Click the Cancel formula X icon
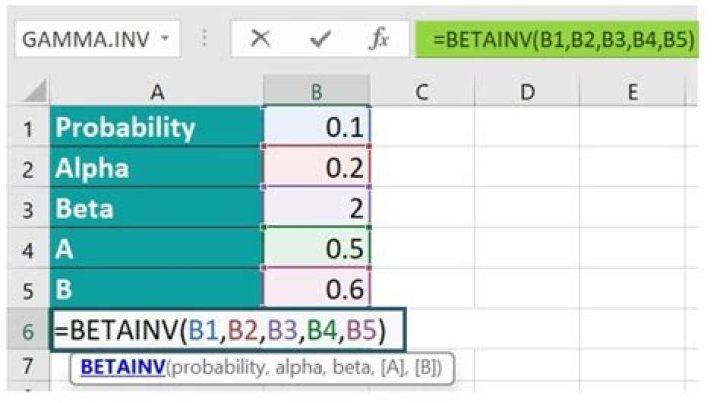The image size is (720, 403). pyautogui.click(x=261, y=39)
